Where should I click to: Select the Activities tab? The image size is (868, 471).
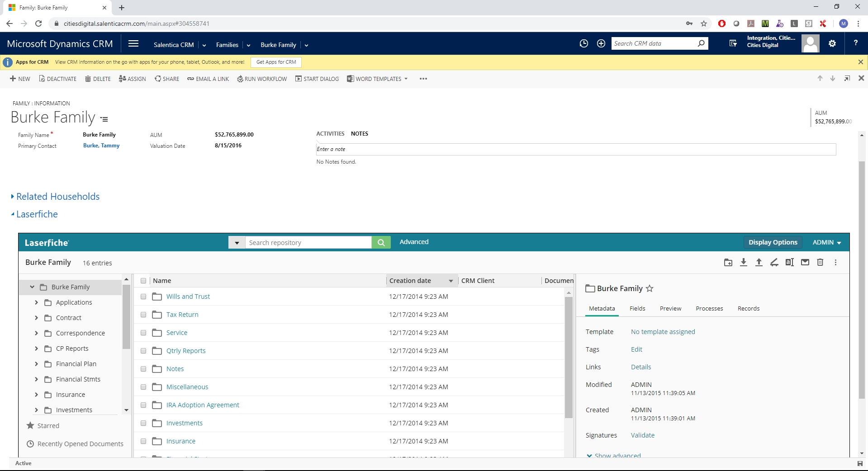pyautogui.click(x=330, y=134)
